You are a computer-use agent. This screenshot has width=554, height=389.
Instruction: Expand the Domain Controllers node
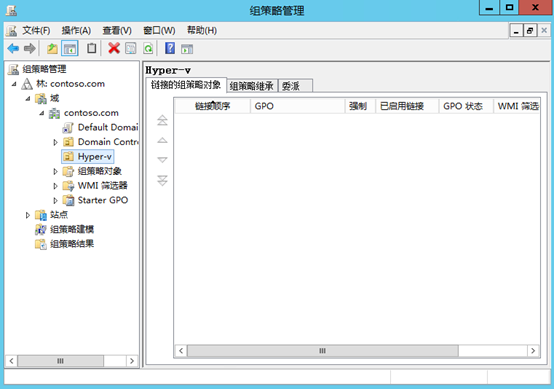(55, 142)
